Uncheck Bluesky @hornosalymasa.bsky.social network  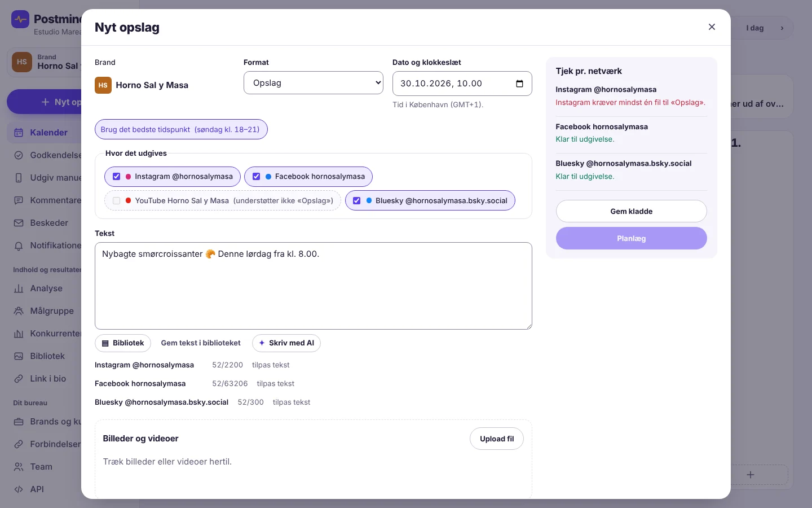[357, 200]
